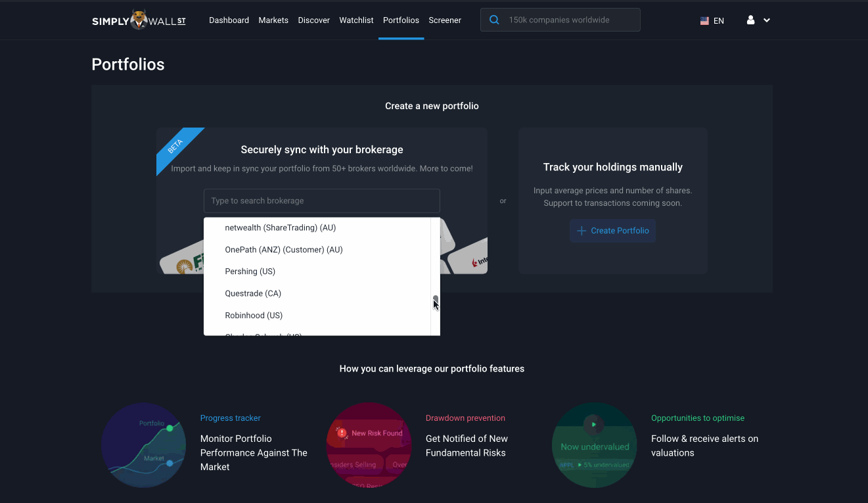
Task: Pick Pershing (US) in the dropdown
Action: pos(250,272)
